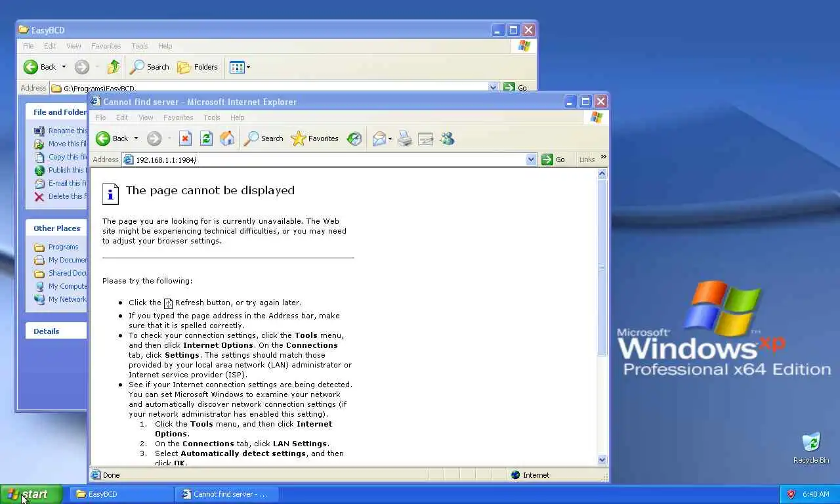Click the inline Refresh icon in error text
Screen dimensions: 840x504
(168, 303)
